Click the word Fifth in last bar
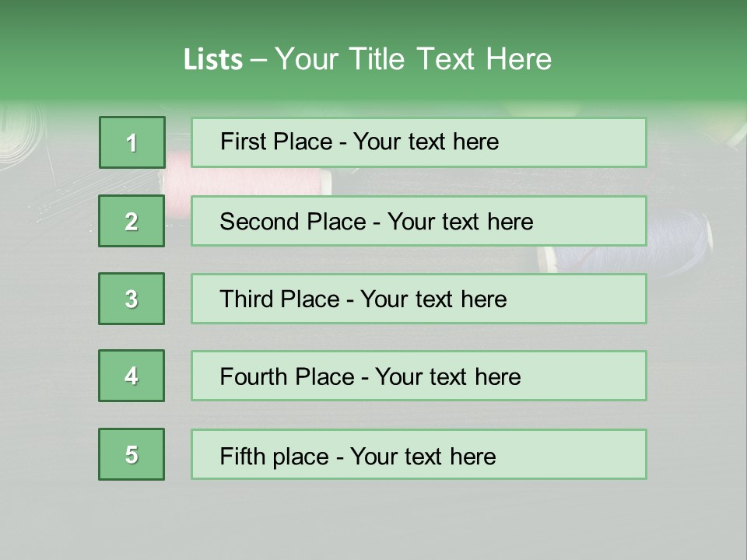The width and height of the screenshot is (747, 560). pyautogui.click(x=242, y=456)
